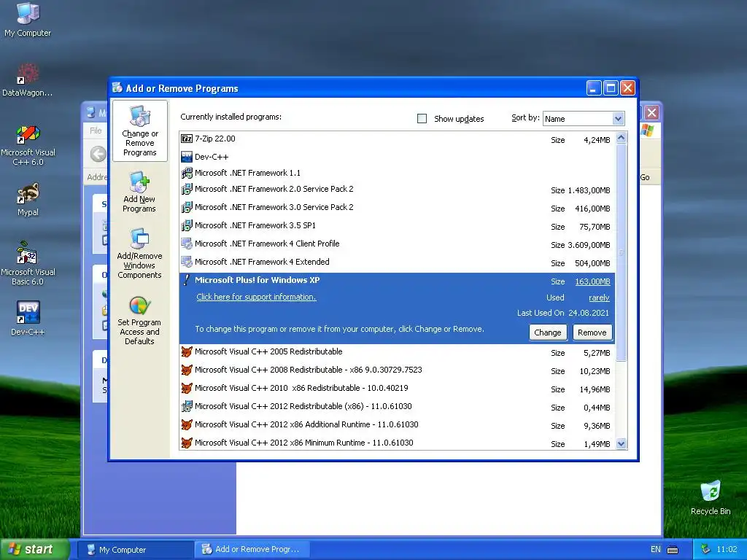The image size is (747, 560).
Task: Click .NET Framework 2.0 Service Pack 2 icon
Action: (x=187, y=189)
